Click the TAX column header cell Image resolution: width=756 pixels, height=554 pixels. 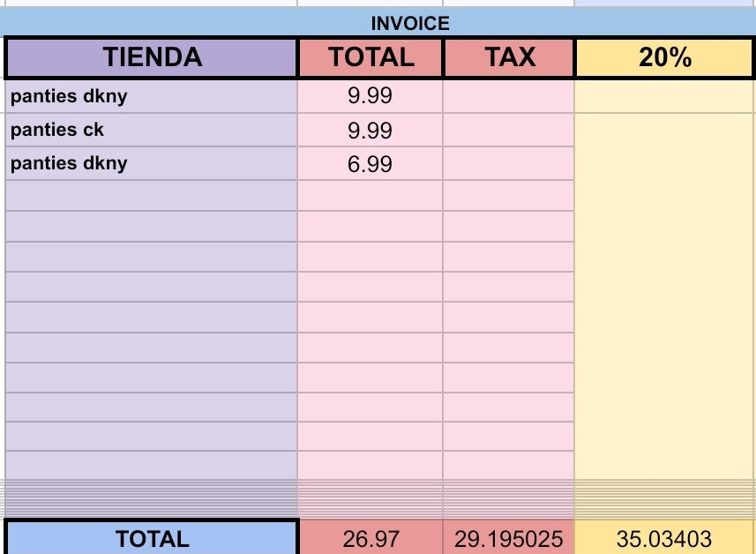coord(509,58)
